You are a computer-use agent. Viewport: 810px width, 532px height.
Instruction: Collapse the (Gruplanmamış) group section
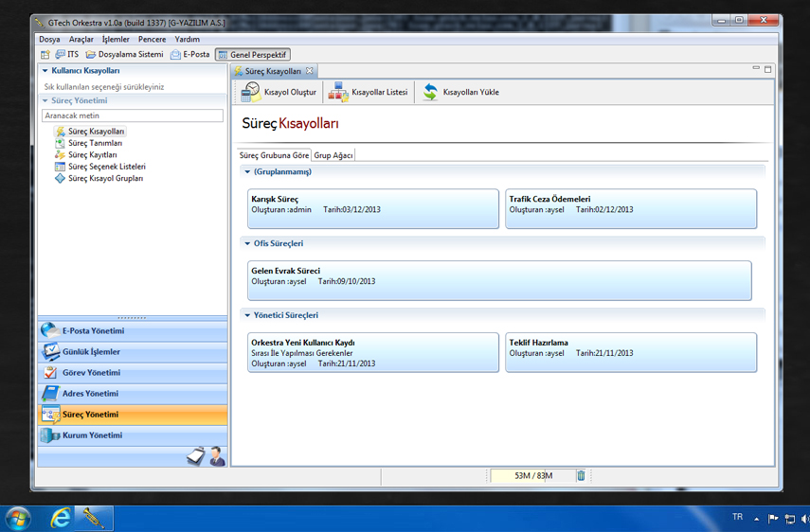tap(247, 172)
